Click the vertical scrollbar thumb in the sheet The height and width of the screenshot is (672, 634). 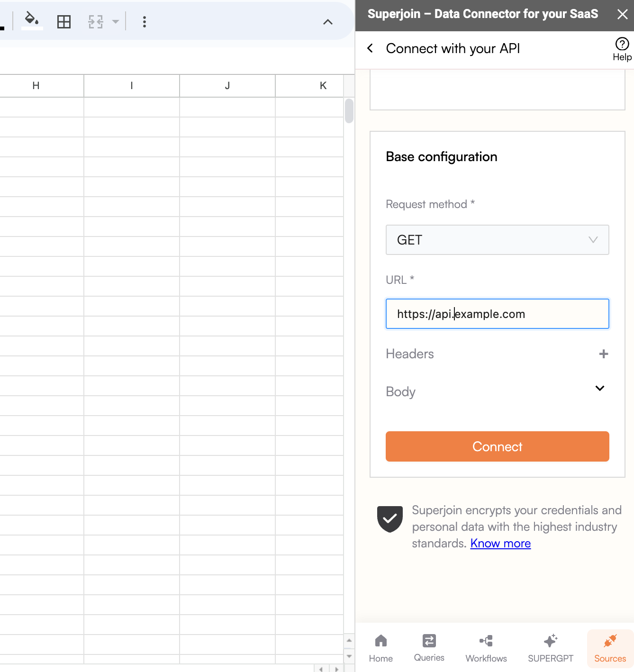click(349, 111)
